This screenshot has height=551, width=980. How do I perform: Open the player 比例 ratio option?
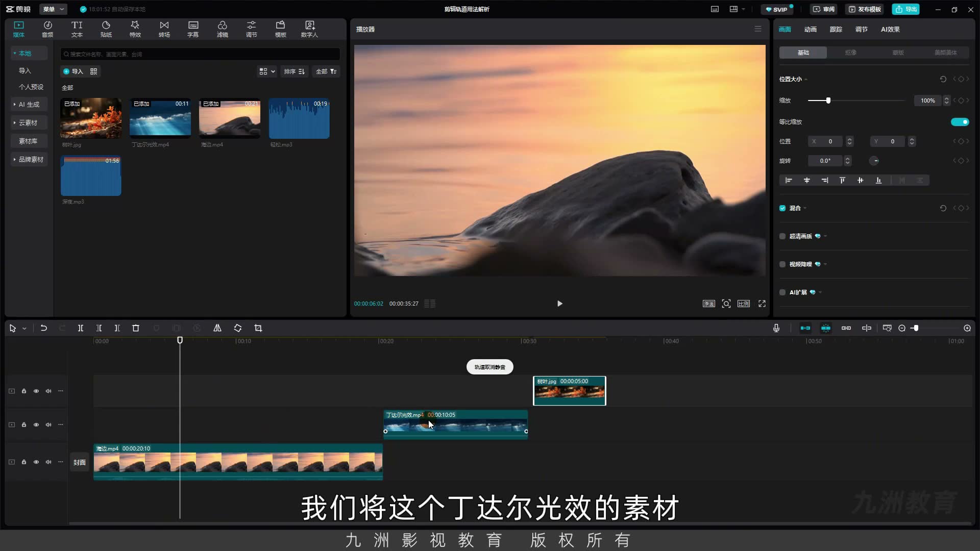tap(744, 304)
